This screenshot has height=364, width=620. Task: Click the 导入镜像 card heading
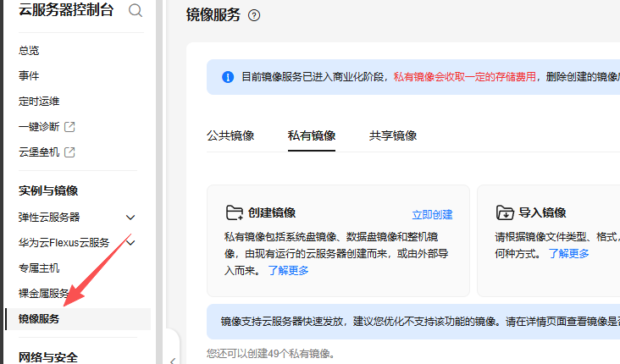[x=542, y=212]
